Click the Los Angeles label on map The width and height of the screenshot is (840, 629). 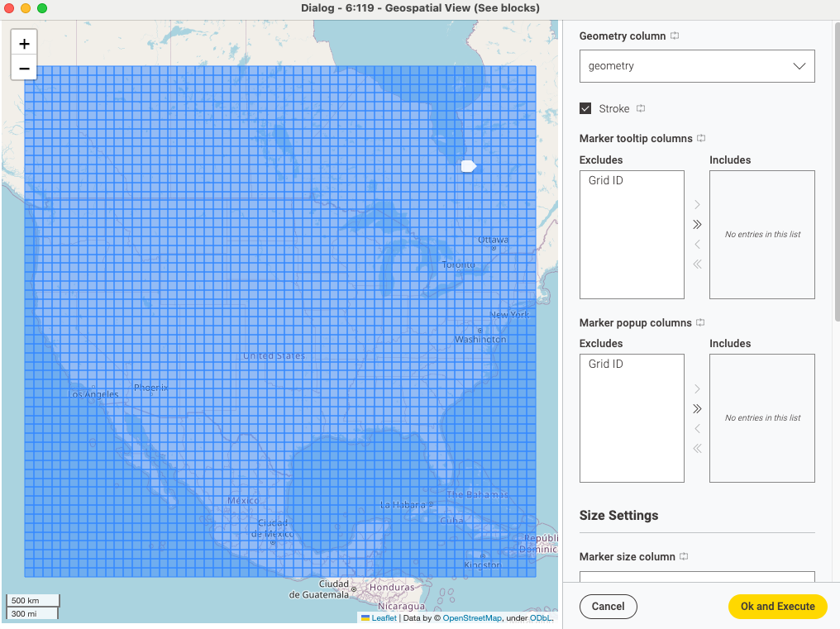click(x=93, y=394)
